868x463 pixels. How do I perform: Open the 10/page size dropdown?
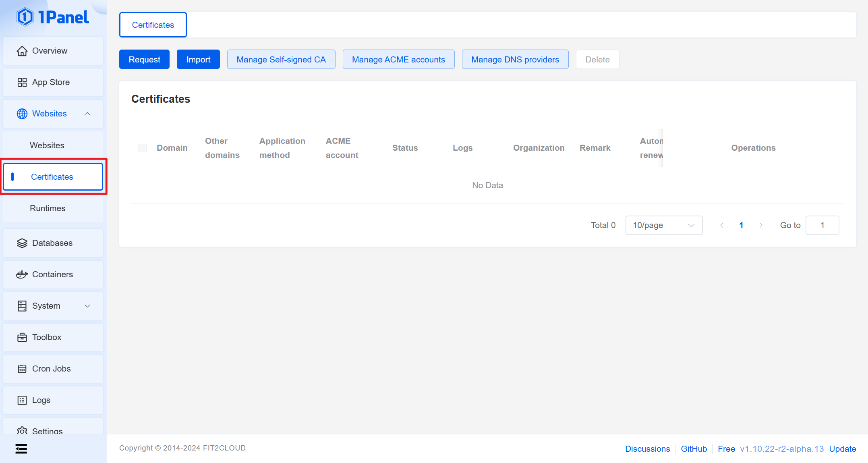pos(663,225)
